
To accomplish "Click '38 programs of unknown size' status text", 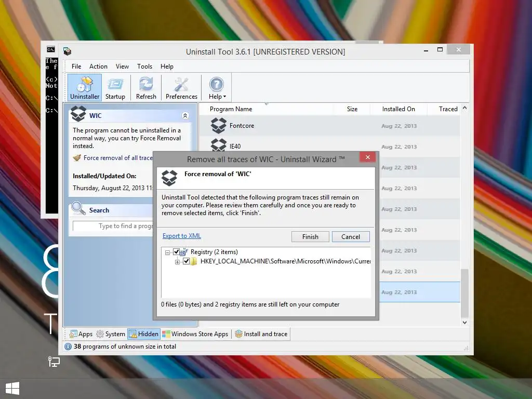I will [125, 347].
